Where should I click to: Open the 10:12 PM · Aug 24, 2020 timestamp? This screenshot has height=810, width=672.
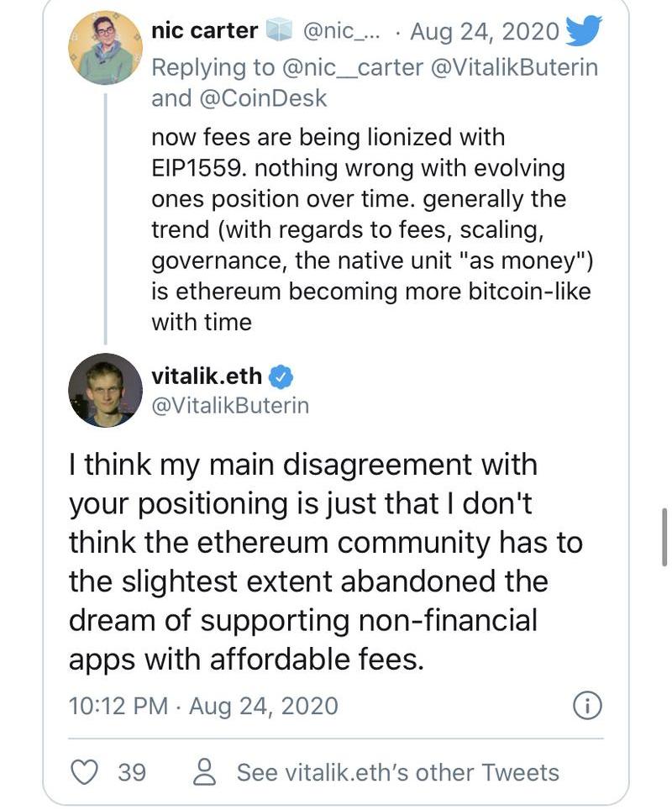point(203,706)
